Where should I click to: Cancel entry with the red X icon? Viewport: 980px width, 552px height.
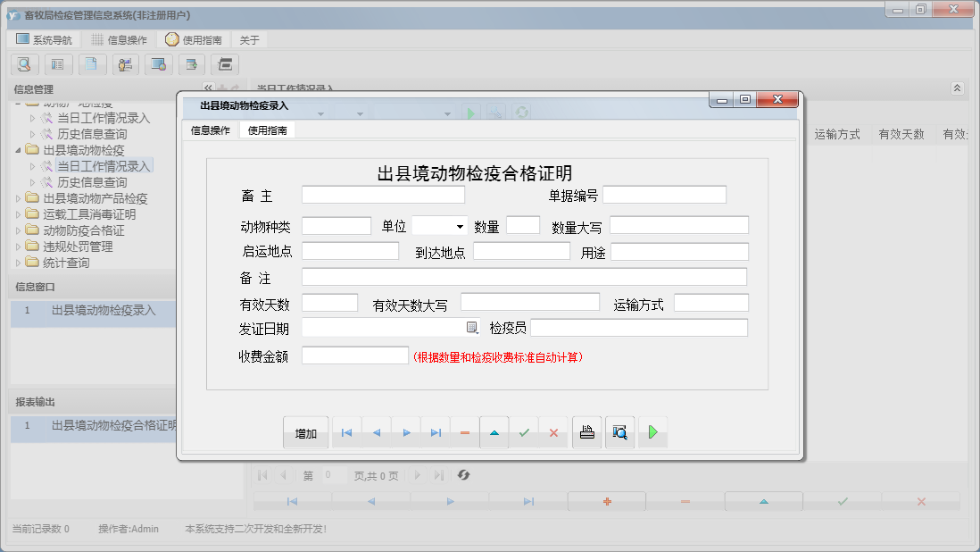[554, 431]
